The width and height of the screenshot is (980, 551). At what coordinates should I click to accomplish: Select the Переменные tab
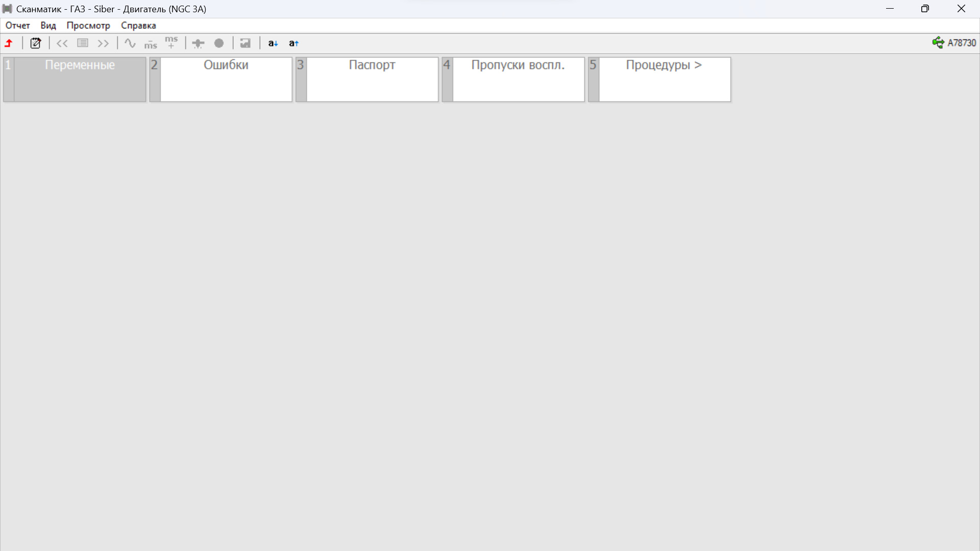pos(75,79)
